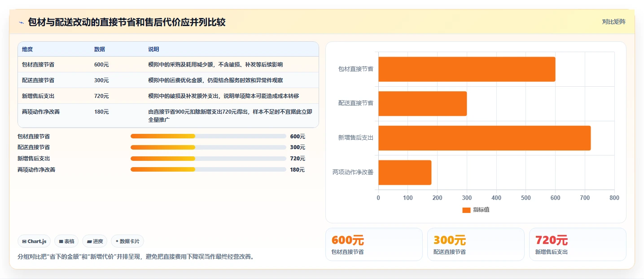Click the 包材直接节省 bar in chart
This screenshot has height=279, width=644.
coord(467,69)
